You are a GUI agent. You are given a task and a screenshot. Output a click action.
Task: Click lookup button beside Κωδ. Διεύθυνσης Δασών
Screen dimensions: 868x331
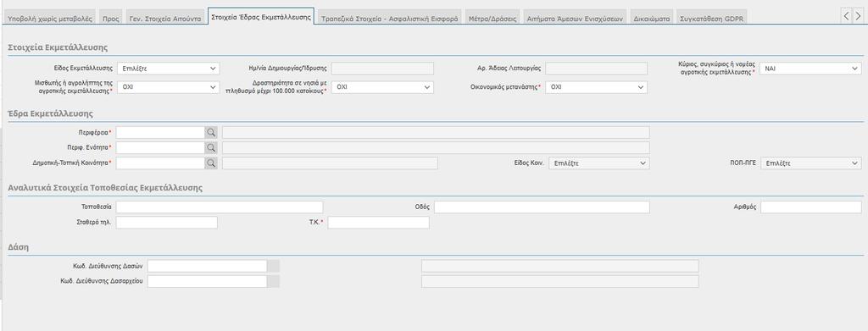coord(274,267)
